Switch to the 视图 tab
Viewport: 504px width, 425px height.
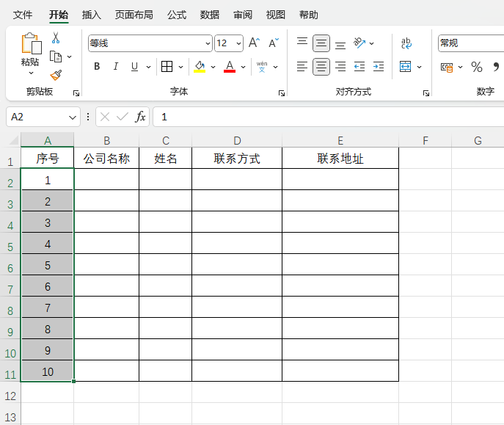tap(275, 15)
